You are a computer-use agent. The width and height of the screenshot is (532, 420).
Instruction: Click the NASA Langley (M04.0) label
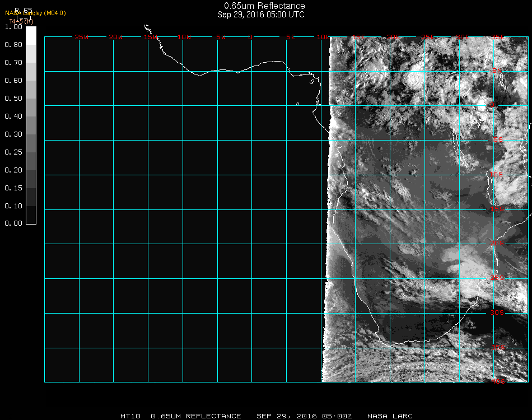point(35,13)
